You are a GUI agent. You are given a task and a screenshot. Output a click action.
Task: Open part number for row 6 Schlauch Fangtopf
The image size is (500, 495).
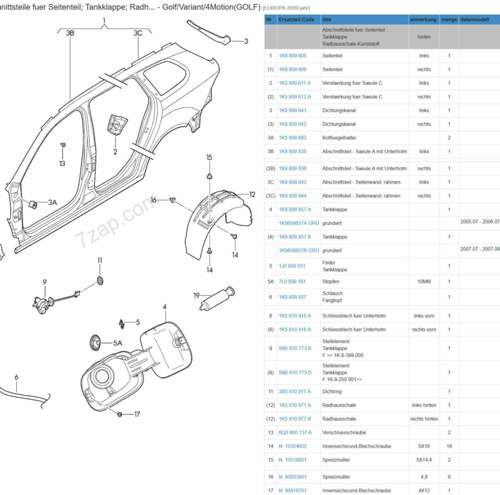coord(293,297)
